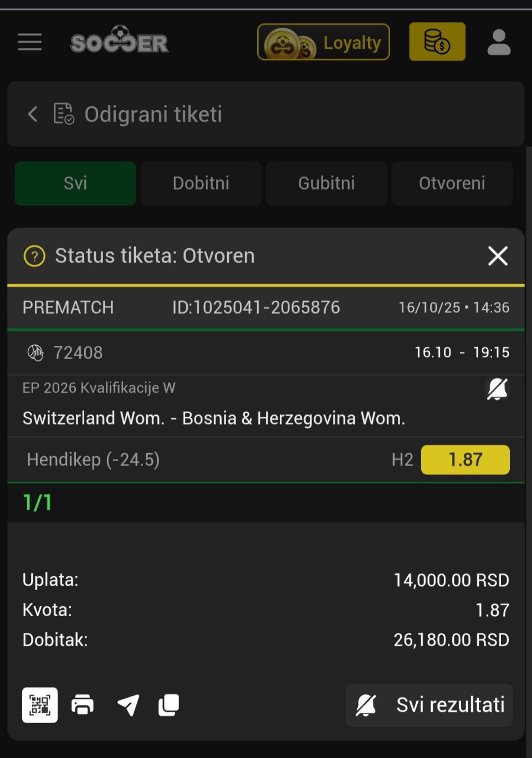Switch to the Otvoreni tab
The height and width of the screenshot is (758, 532).
452,183
